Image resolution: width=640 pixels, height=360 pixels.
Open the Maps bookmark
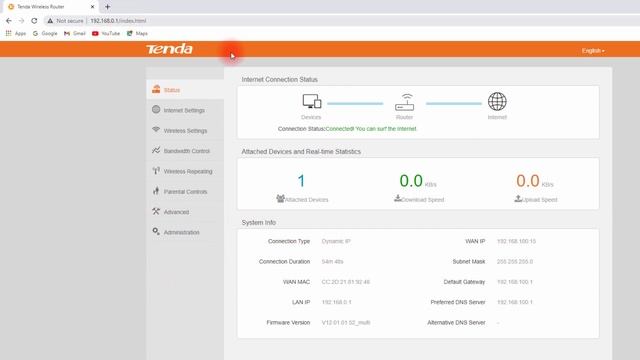pyautogui.click(x=137, y=33)
